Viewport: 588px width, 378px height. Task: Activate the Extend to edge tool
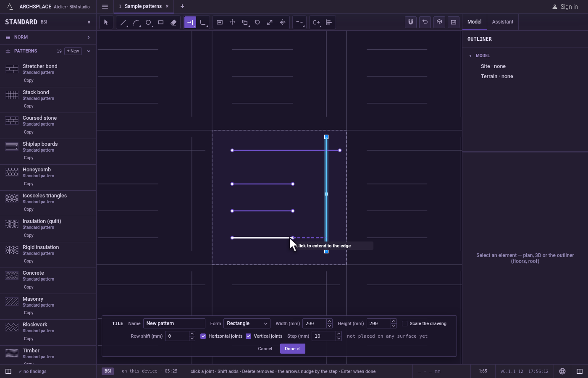[190, 22]
